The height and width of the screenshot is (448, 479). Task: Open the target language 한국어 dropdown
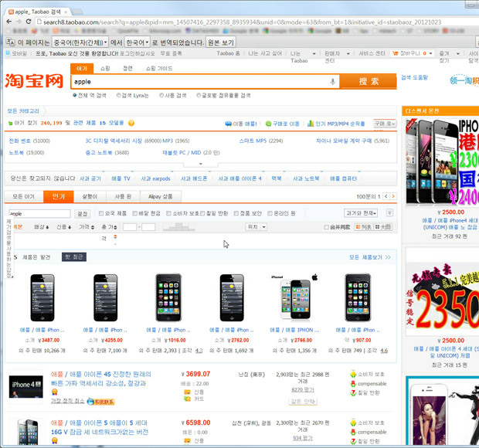(x=138, y=42)
